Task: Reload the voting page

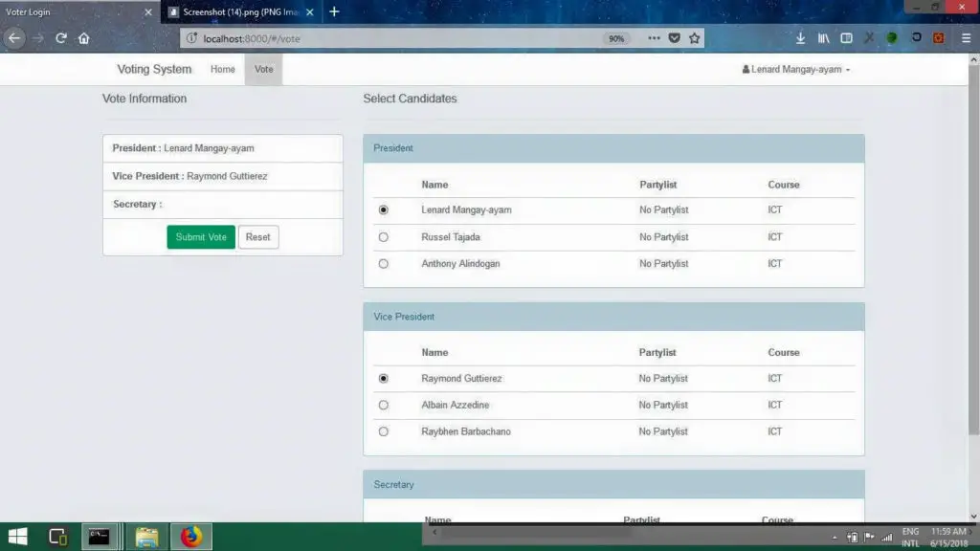Action: coord(60,38)
